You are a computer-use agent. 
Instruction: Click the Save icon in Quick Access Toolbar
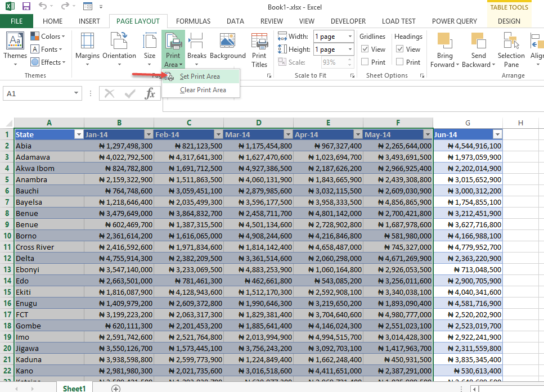(x=25, y=6)
